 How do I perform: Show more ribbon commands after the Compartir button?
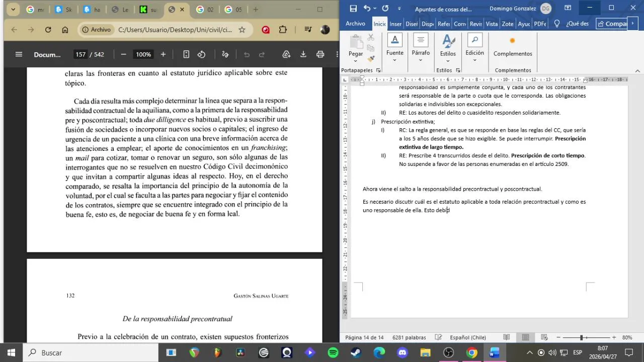pyautogui.click(x=633, y=24)
